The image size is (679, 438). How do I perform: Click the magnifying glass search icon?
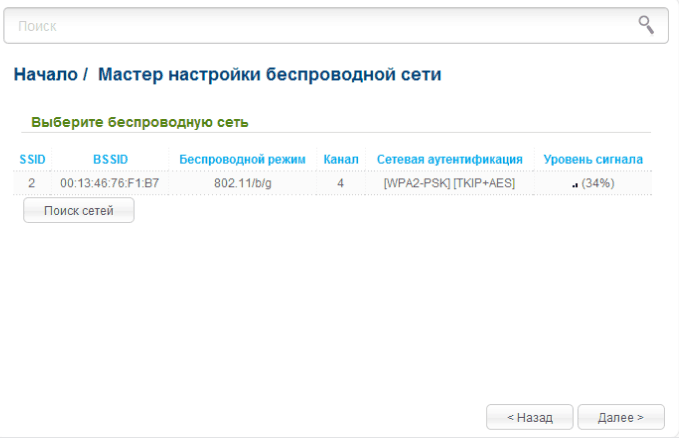(646, 25)
